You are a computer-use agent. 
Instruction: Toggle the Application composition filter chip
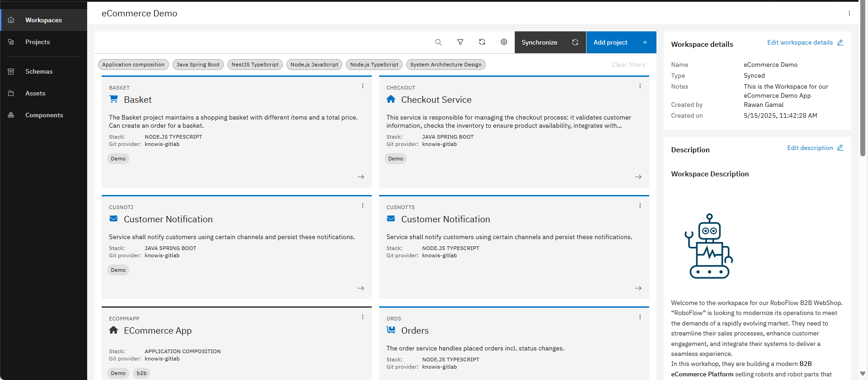(133, 65)
